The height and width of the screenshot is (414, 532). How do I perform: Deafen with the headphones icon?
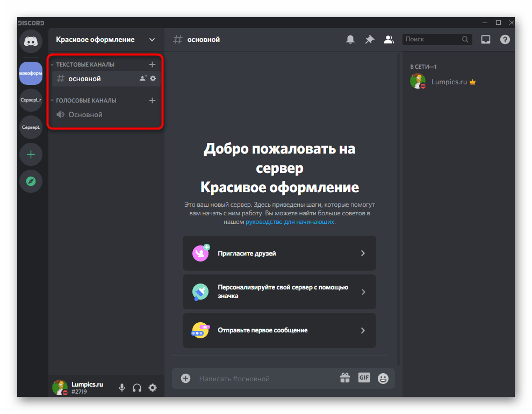click(x=137, y=388)
